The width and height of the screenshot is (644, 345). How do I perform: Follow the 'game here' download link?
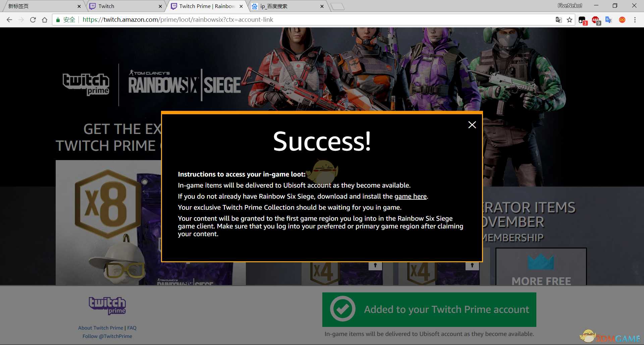pos(410,196)
